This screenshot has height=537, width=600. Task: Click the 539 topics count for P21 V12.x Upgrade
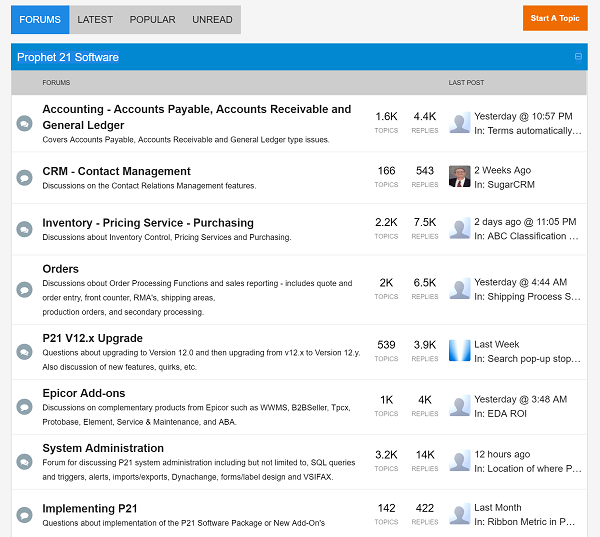386,345
